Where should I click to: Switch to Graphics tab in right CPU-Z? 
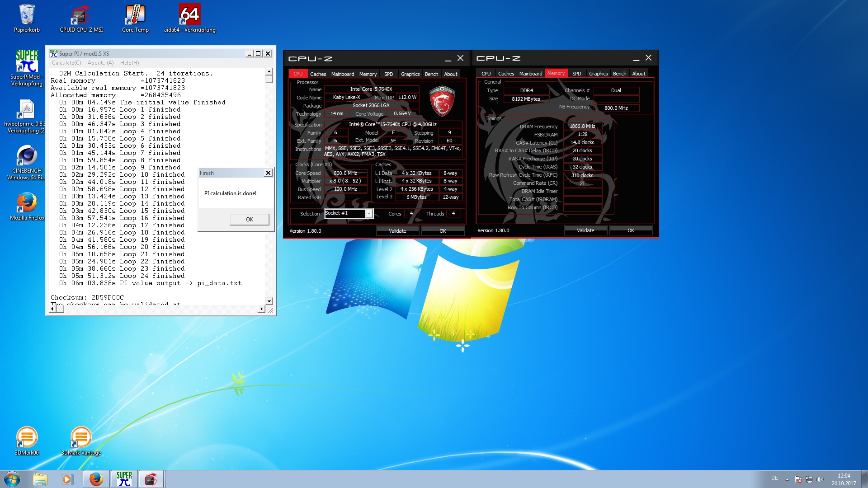pos(598,74)
